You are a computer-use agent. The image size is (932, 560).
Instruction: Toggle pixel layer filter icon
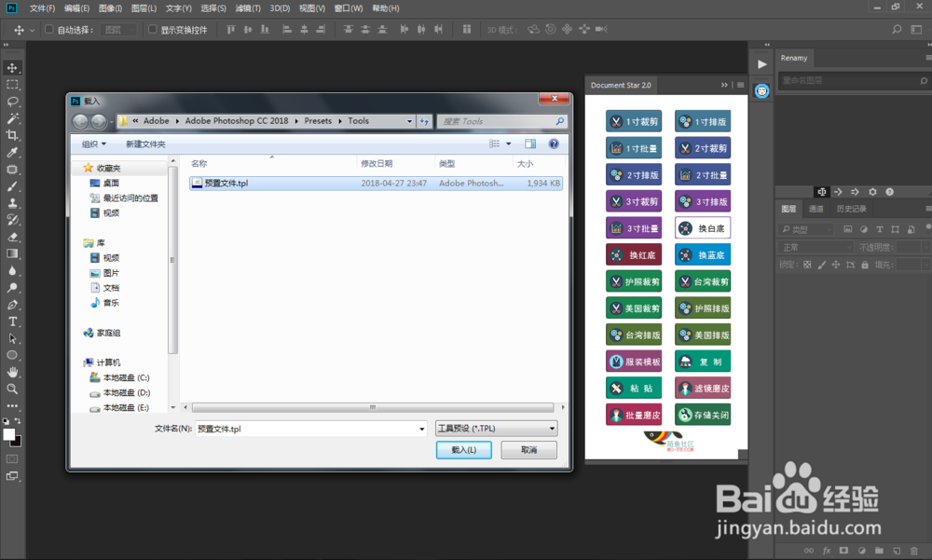pos(847,229)
